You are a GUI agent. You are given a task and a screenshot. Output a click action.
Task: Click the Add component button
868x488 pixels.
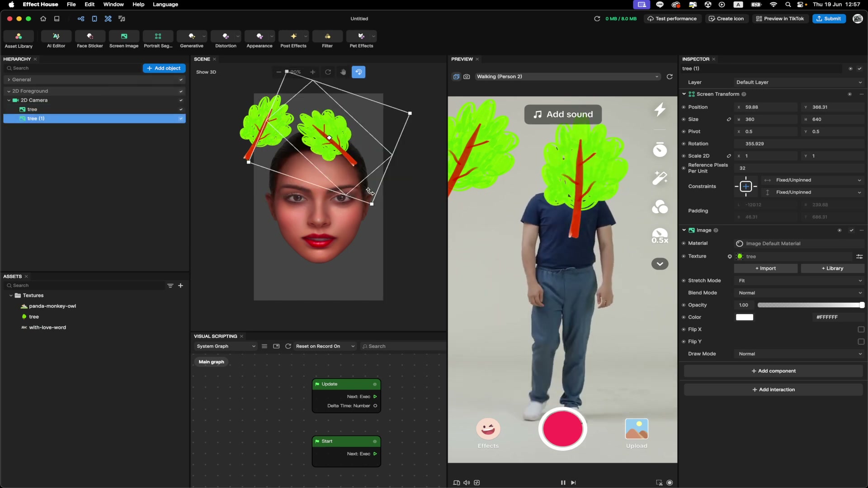(774, 371)
